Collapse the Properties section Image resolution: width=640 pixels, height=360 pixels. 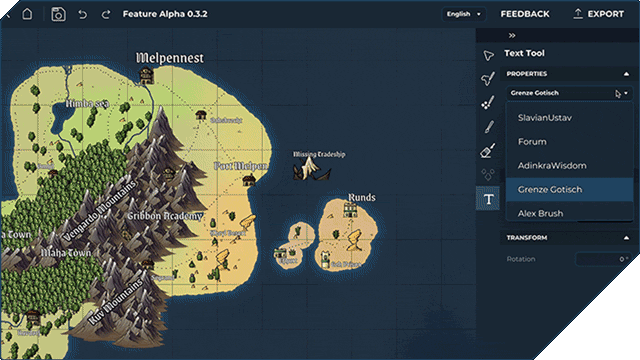[x=626, y=74]
